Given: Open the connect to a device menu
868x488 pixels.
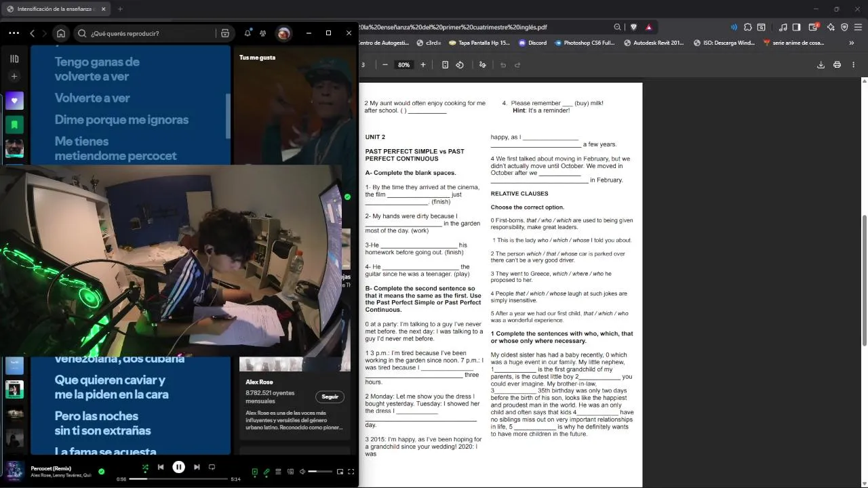Looking at the screenshot, I should coord(290,472).
